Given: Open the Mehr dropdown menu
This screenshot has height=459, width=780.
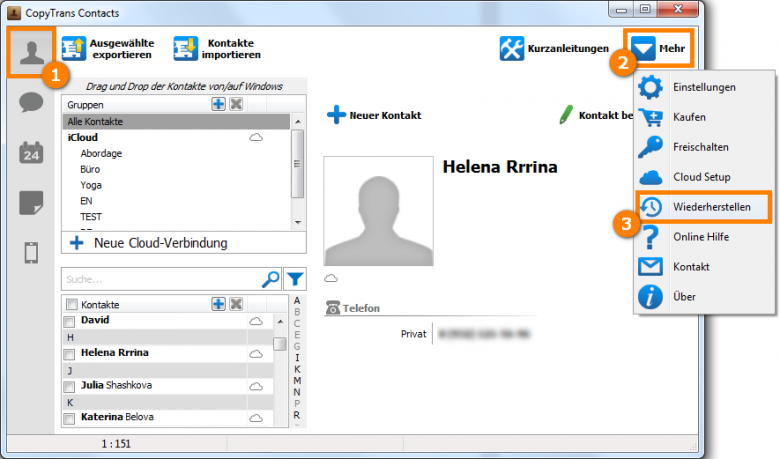Looking at the screenshot, I should coord(658,48).
